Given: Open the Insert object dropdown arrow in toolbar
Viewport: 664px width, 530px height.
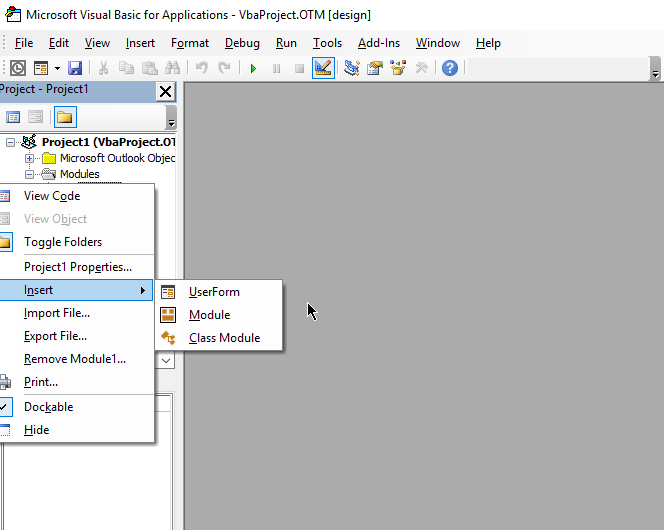Looking at the screenshot, I should pyautogui.click(x=57, y=68).
